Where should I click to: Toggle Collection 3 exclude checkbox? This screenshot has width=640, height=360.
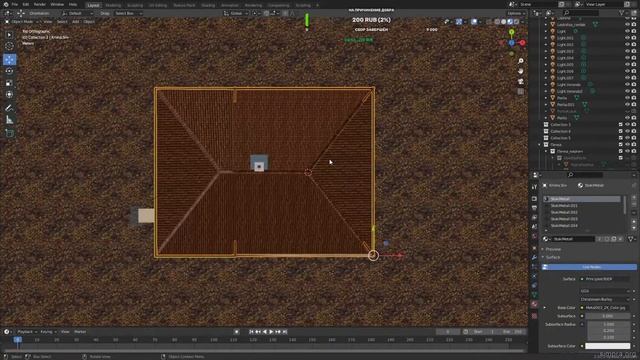pyautogui.click(x=621, y=125)
